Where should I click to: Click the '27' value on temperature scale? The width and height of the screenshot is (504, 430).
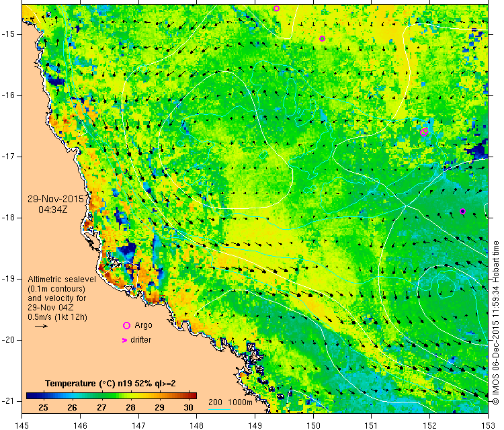[x=101, y=408]
